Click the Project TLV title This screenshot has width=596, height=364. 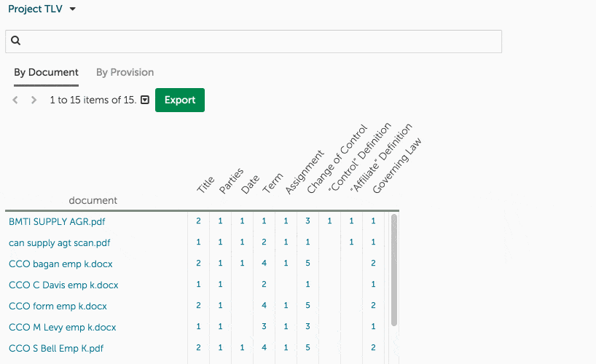click(36, 9)
